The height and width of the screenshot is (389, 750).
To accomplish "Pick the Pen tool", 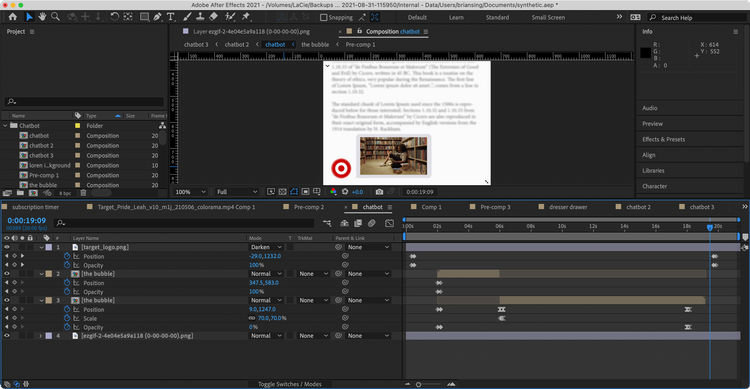I will tap(157, 17).
